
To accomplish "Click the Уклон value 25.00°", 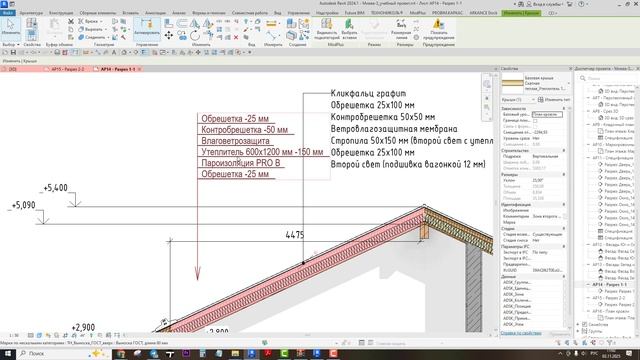I will tap(547, 180).
